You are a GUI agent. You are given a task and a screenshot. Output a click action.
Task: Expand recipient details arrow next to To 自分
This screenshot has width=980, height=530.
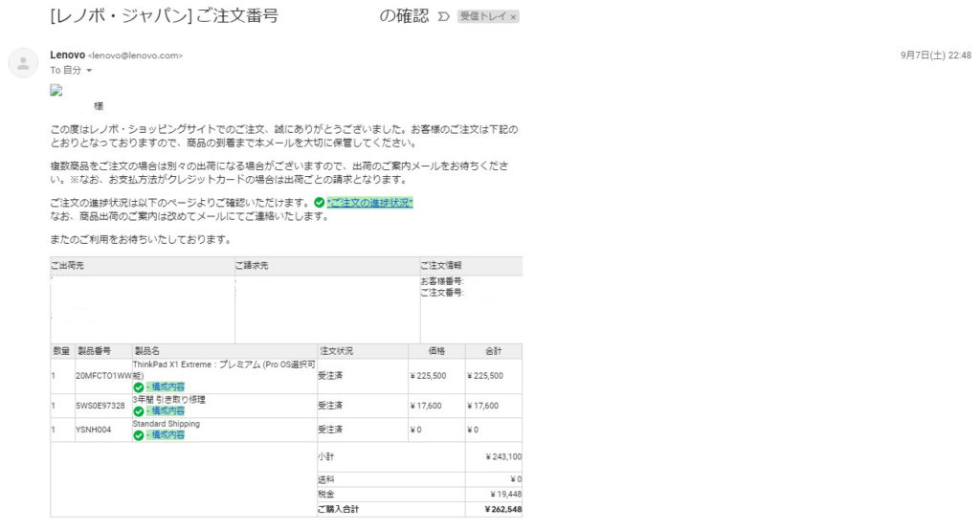click(x=89, y=71)
